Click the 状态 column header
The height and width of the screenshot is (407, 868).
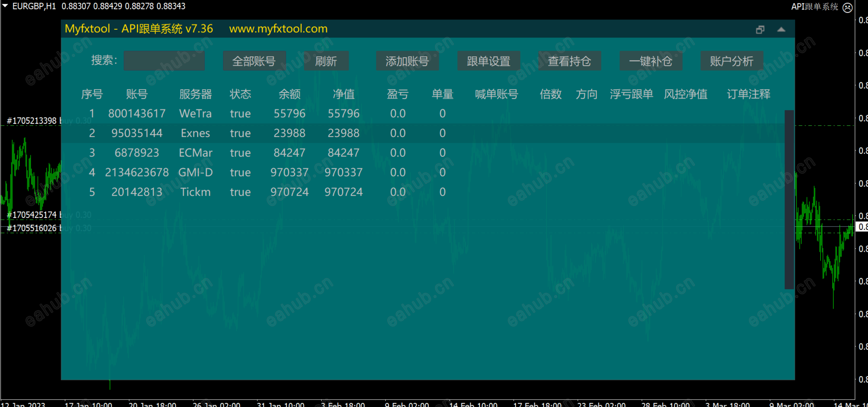pyautogui.click(x=240, y=94)
